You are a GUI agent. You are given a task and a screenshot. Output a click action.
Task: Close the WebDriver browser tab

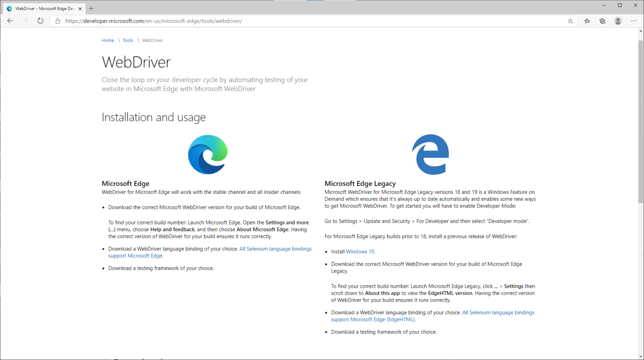[x=80, y=8]
